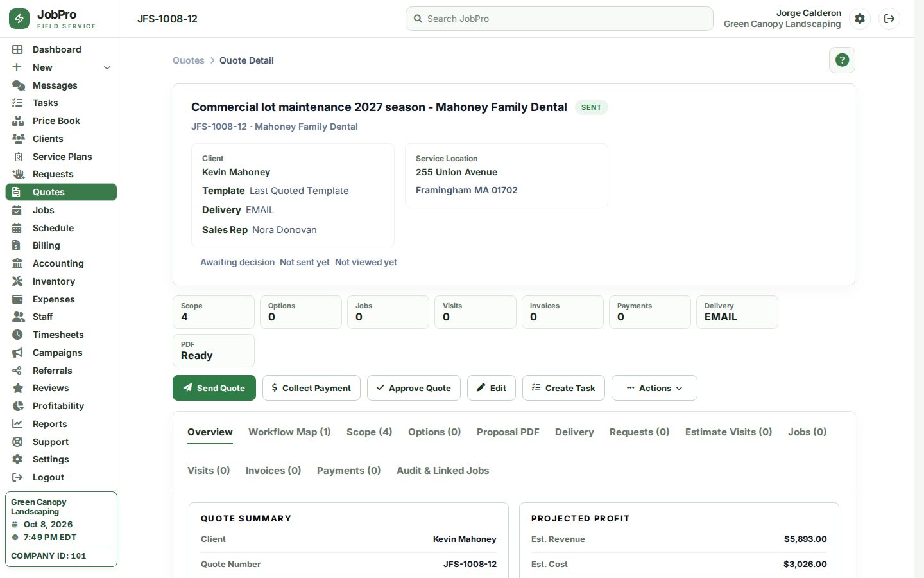Click inside the Search JobPro field
The height and width of the screenshot is (578, 924).
click(559, 19)
